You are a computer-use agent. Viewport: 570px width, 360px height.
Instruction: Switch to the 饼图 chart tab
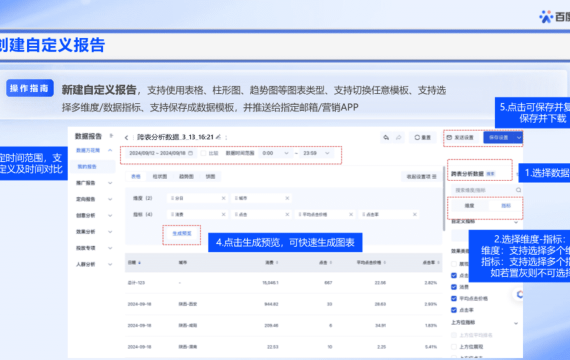tap(210, 176)
